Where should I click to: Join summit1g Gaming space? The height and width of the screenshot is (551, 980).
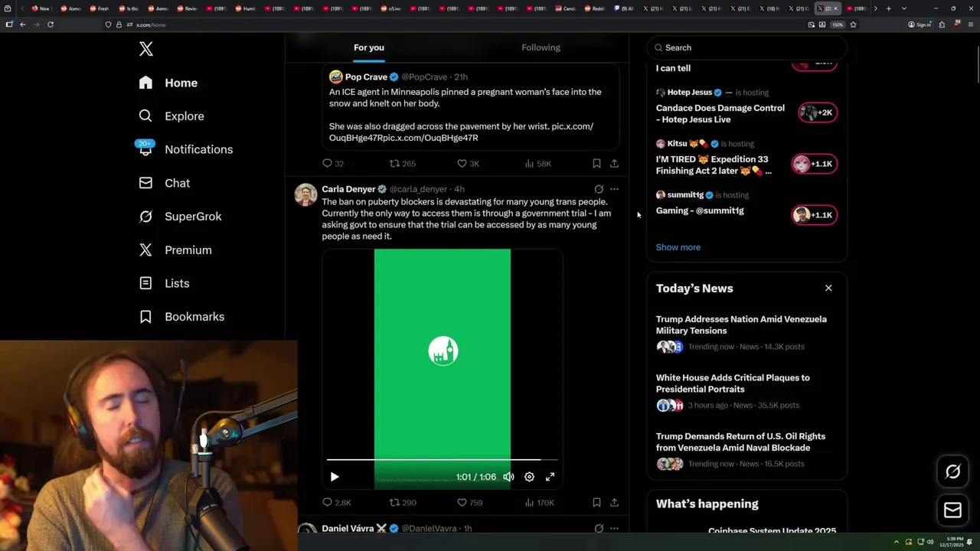[x=815, y=215]
